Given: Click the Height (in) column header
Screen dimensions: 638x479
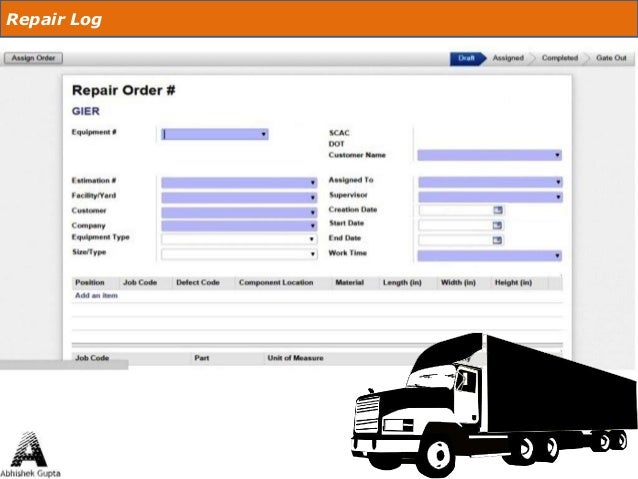Looking at the screenshot, I should click(513, 282).
